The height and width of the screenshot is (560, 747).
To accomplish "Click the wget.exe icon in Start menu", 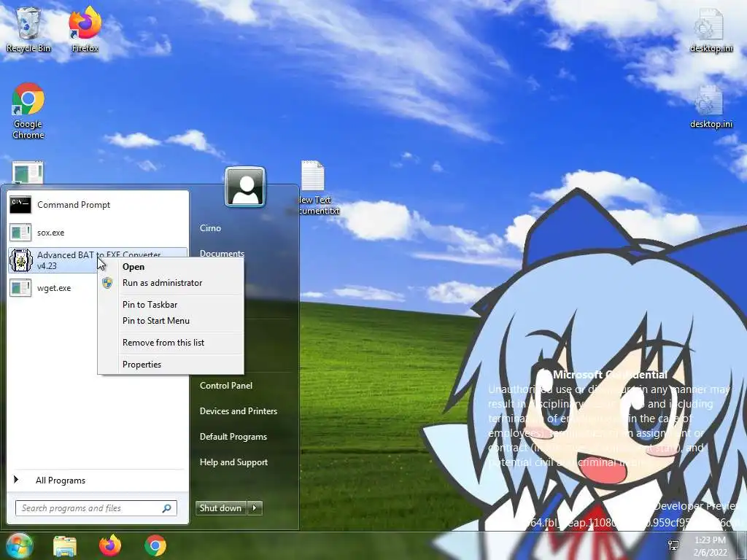I will point(20,287).
